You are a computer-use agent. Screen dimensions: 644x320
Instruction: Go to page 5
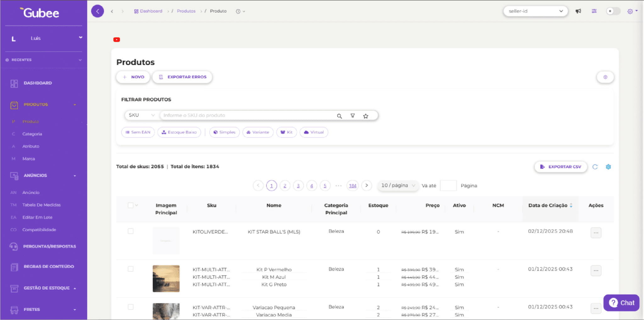(x=325, y=186)
